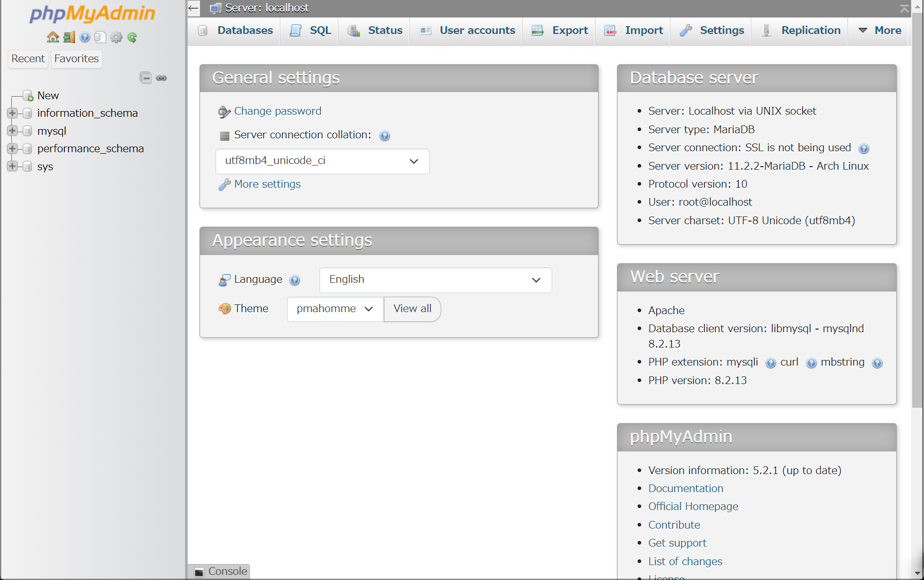Screen dimensions: 924x580
Task: Click scrollbar up arrow at top right
Action: (x=918, y=7)
